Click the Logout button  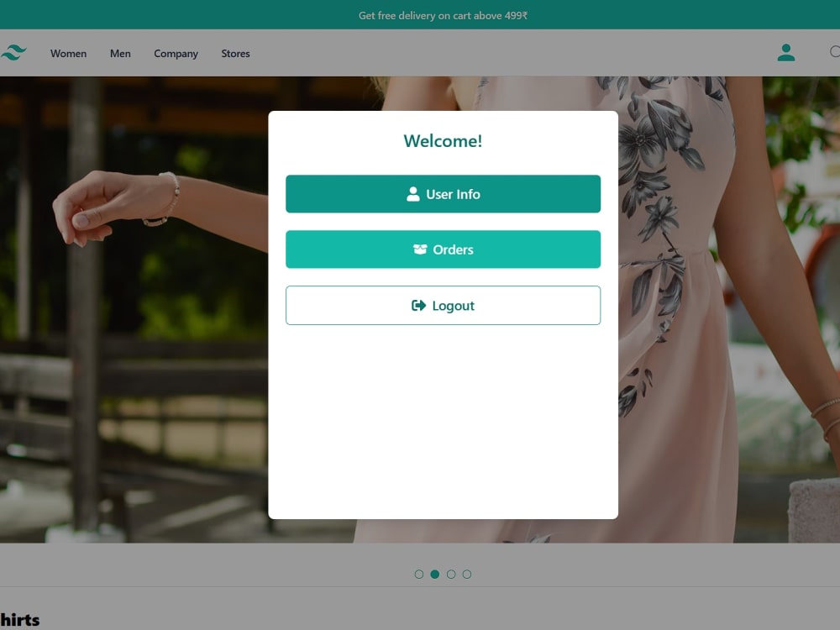tap(443, 306)
